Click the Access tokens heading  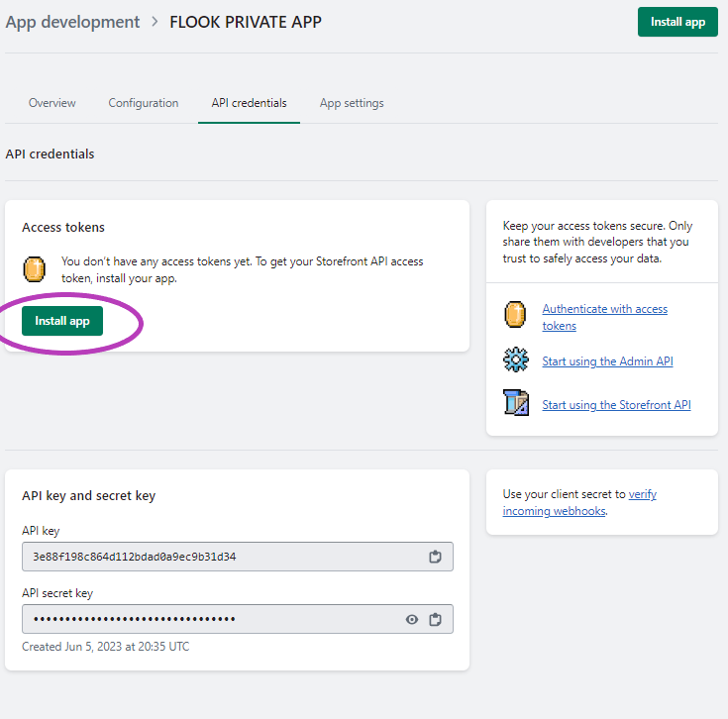tap(63, 228)
